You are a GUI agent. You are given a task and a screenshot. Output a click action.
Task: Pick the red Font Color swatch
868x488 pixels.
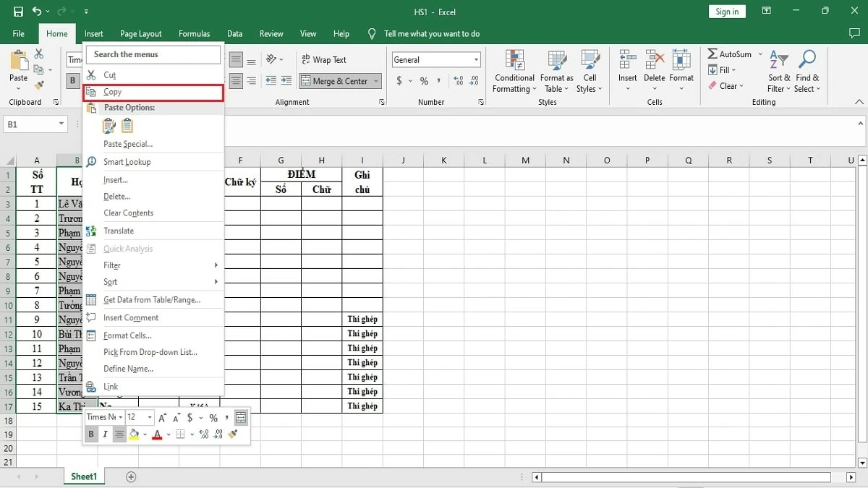click(x=158, y=434)
